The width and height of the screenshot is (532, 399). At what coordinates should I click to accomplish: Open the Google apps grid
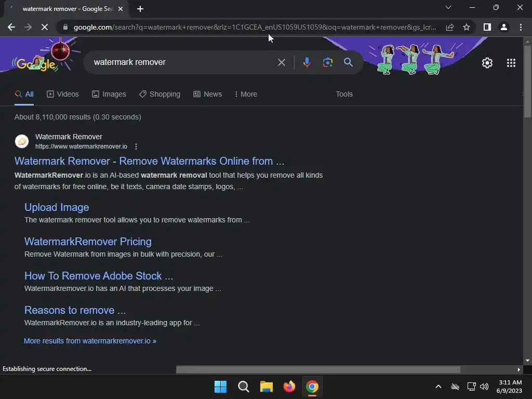tap(511, 63)
